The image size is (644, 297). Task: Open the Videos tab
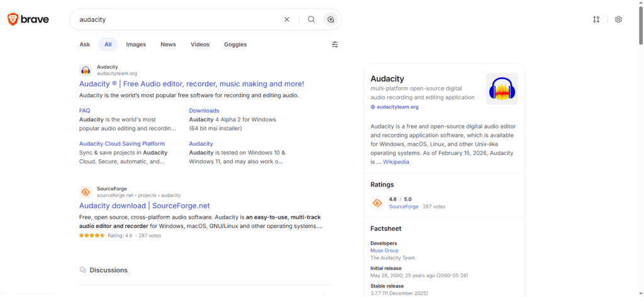pos(200,45)
